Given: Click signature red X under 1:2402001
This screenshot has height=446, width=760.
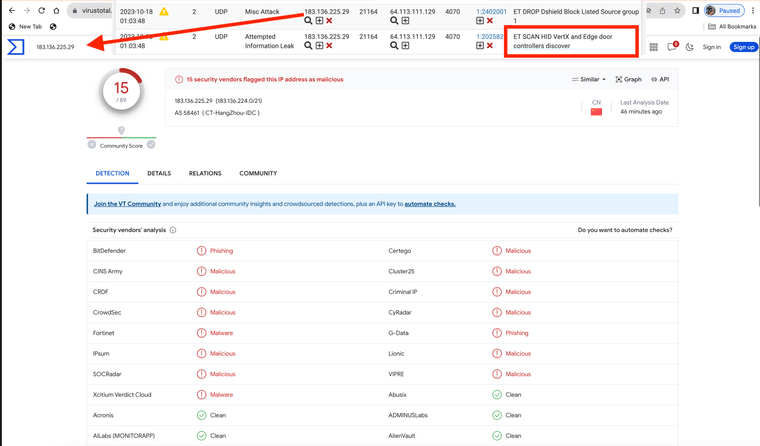Looking at the screenshot, I should pyautogui.click(x=490, y=20).
